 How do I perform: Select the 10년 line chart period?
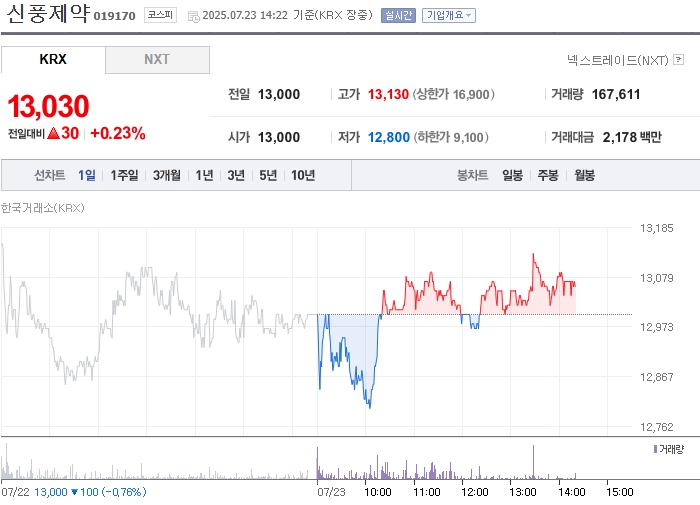point(303,175)
